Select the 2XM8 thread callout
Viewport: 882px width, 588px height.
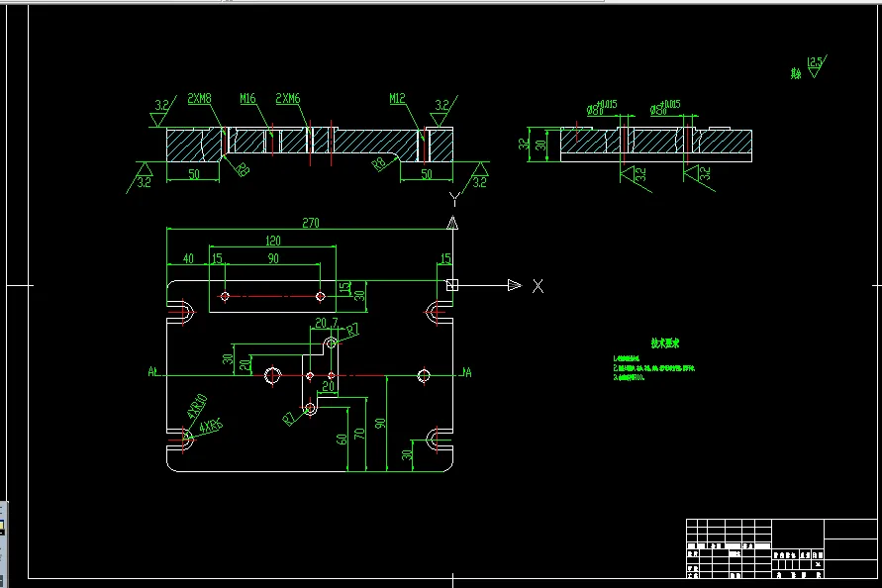tap(199, 98)
